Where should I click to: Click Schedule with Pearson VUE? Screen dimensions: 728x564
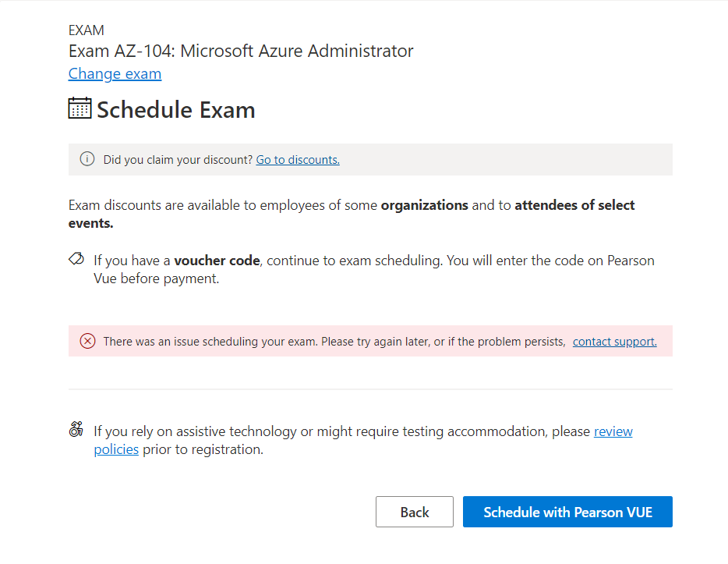567,512
